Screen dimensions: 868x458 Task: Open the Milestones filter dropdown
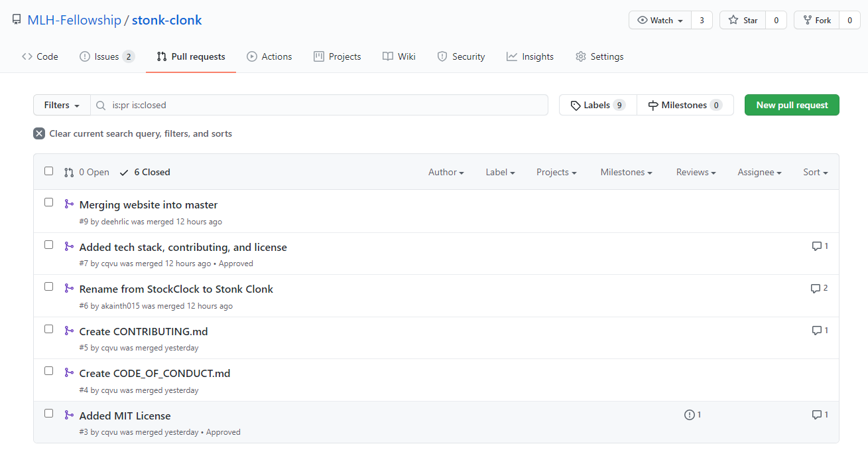pos(627,172)
